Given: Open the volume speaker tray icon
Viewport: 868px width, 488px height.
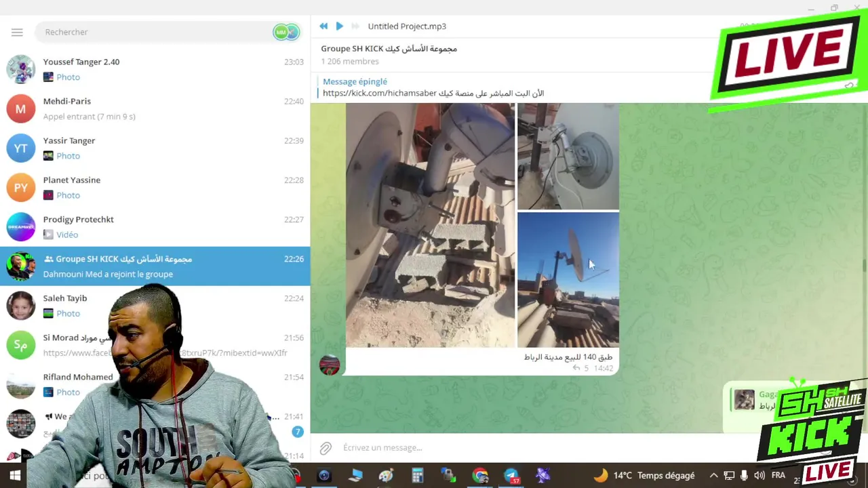Looking at the screenshot, I should click(x=759, y=475).
